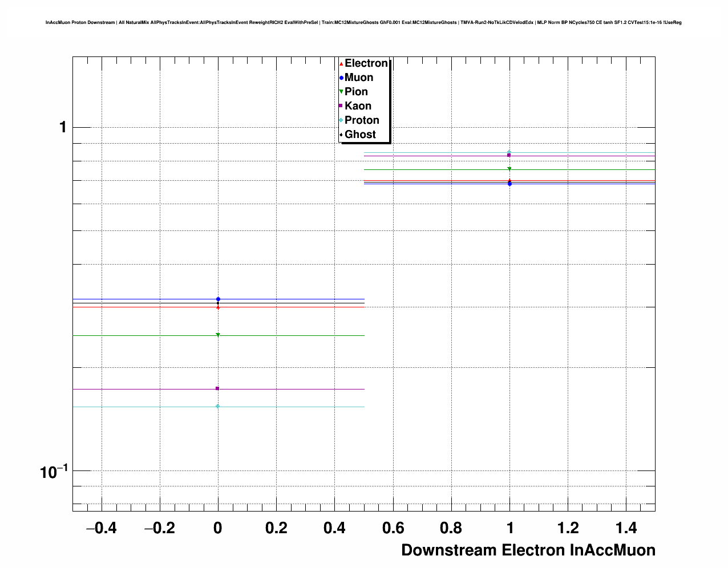The width and height of the screenshot is (728, 568).
Task: Click the Pion legend entry
Action: point(354,92)
